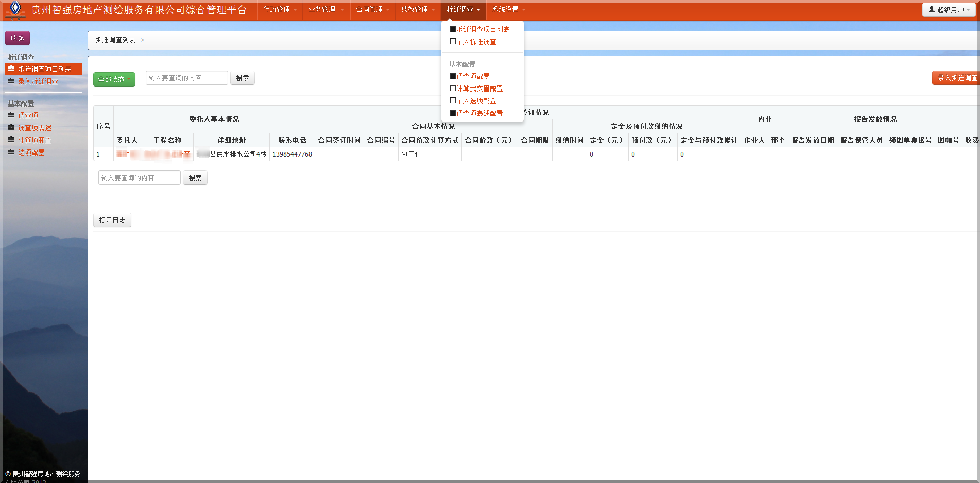Click list icon beside 拆迁调查项目列表 in dropdown menu
980x483 pixels.
(453, 29)
